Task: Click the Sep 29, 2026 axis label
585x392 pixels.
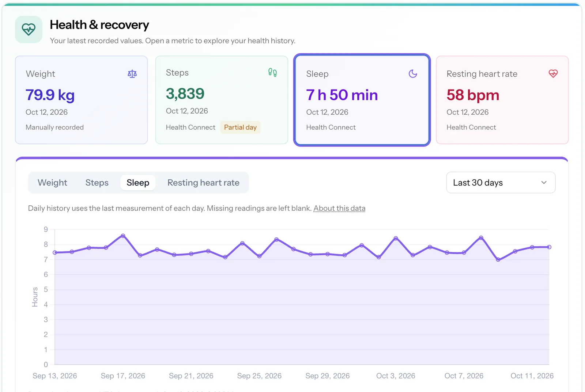Action: [x=328, y=376]
